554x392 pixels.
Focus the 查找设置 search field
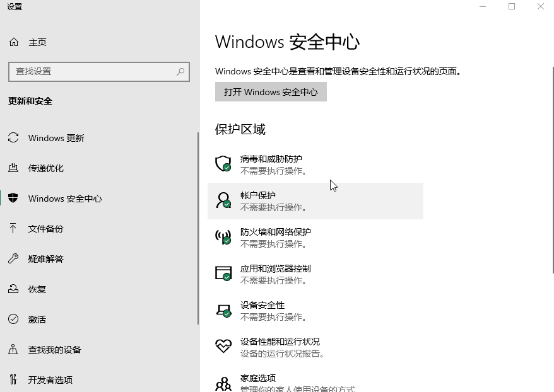[99, 72]
